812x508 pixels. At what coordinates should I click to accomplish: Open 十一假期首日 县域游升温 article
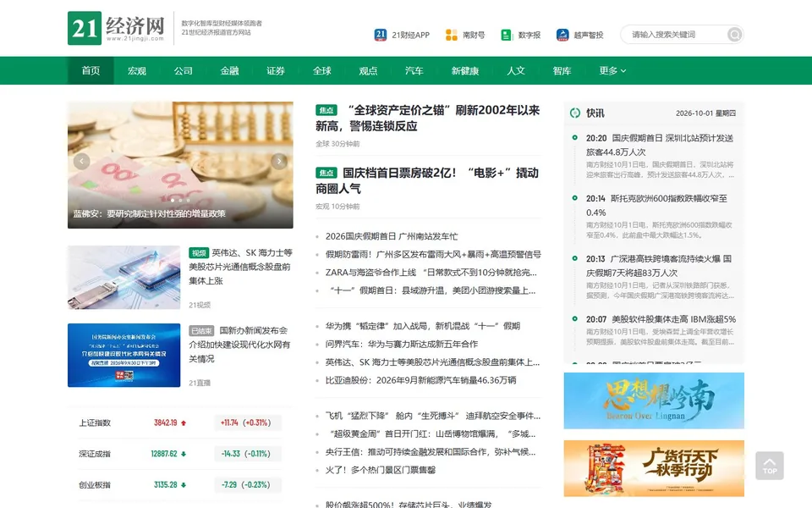[x=431, y=290]
